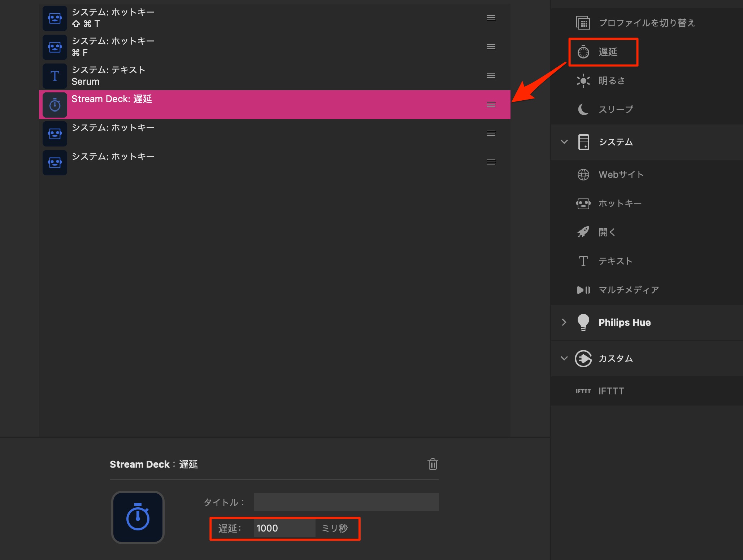This screenshot has height=560, width=743.
Task: Click the ミリ秒 unit label
Action: pos(335,528)
